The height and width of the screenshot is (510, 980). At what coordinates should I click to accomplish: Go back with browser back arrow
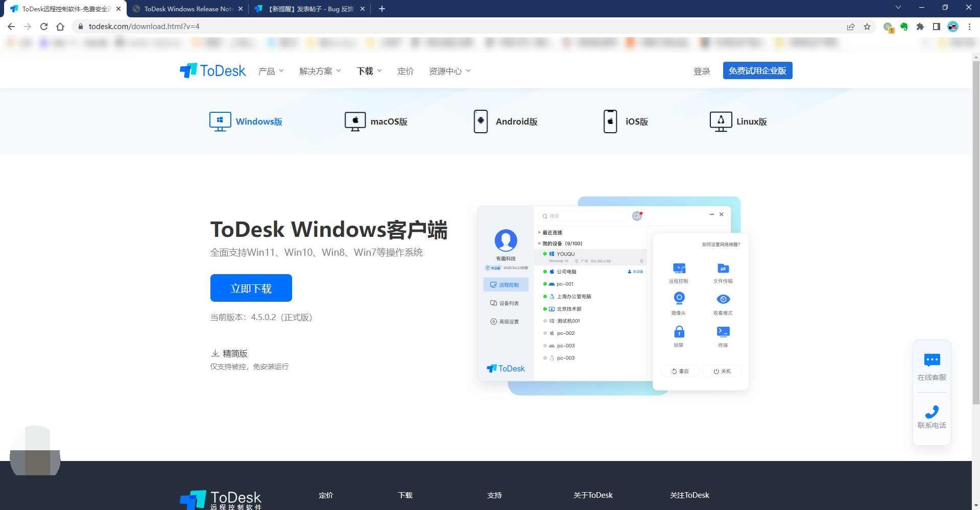pyautogui.click(x=11, y=27)
